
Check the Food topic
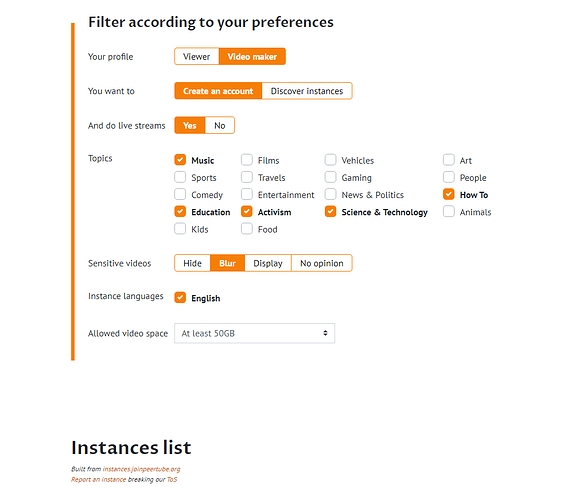[247, 229]
